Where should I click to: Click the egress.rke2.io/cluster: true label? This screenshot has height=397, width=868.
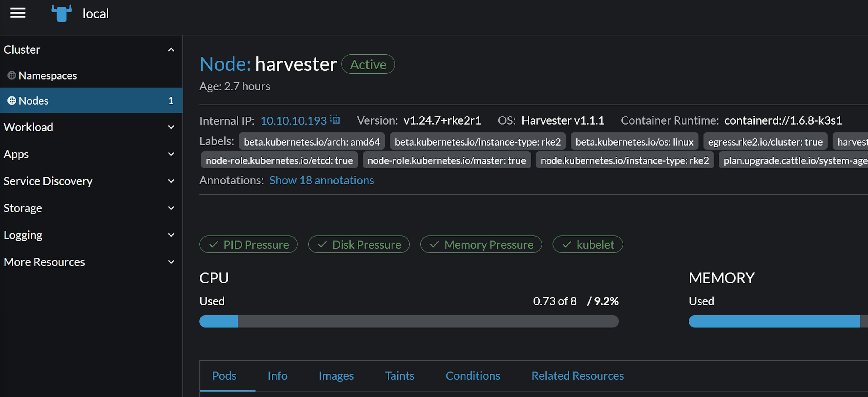point(765,142)
